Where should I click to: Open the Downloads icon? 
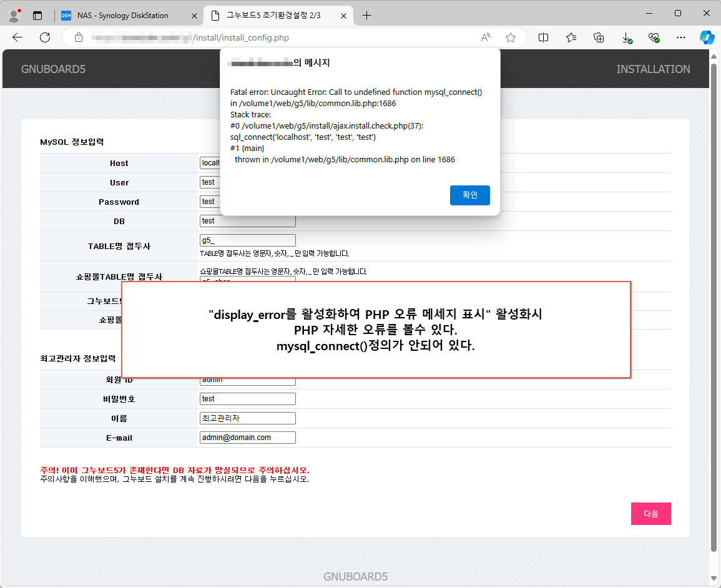(627, 37)
